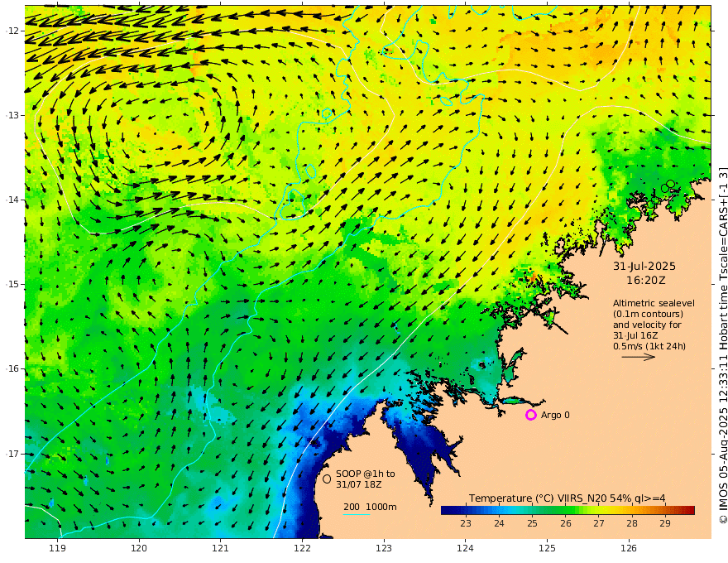Viewport: 728px width, 563px height.
Task: Click the latitude axis label -16
Action: coord(12,368)
